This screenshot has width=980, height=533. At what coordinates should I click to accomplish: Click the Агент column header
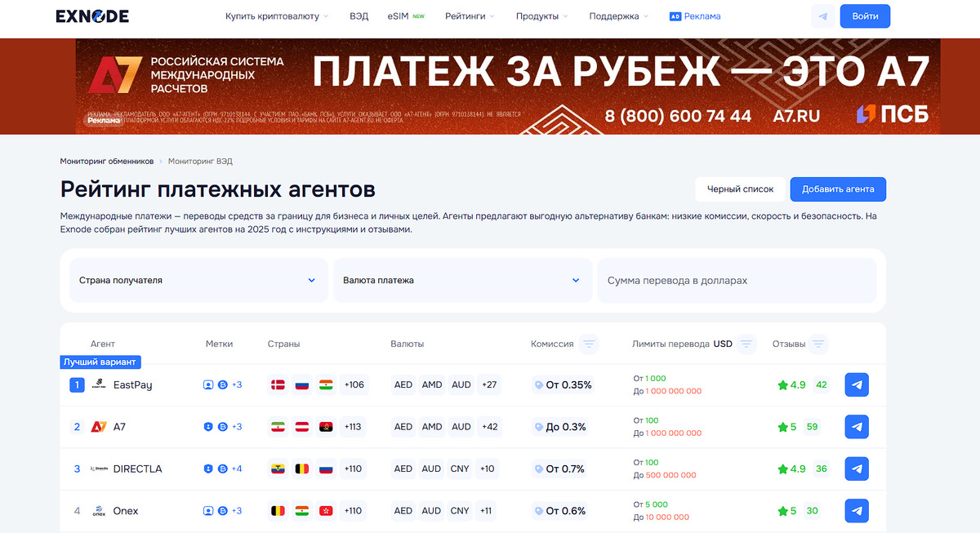coord(103,344)
